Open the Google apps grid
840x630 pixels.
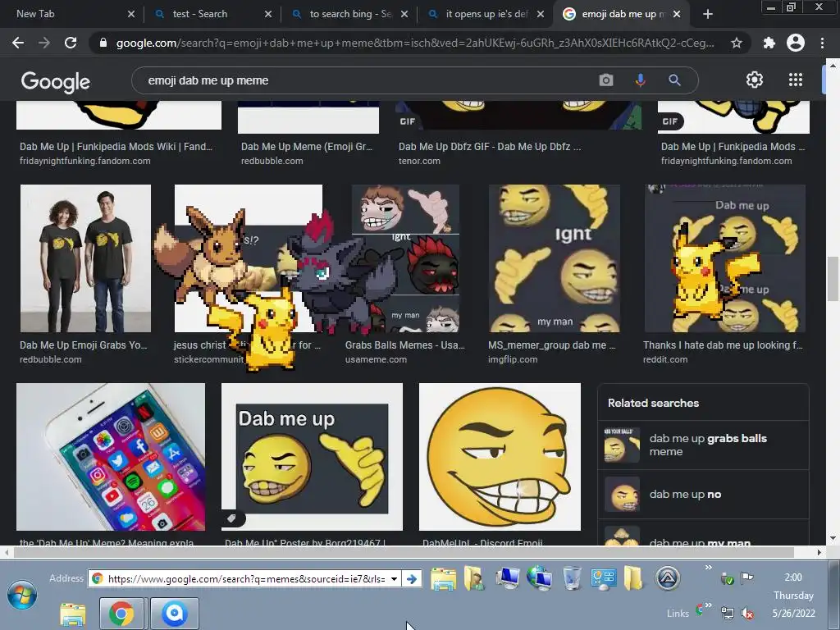pos(796,80)
